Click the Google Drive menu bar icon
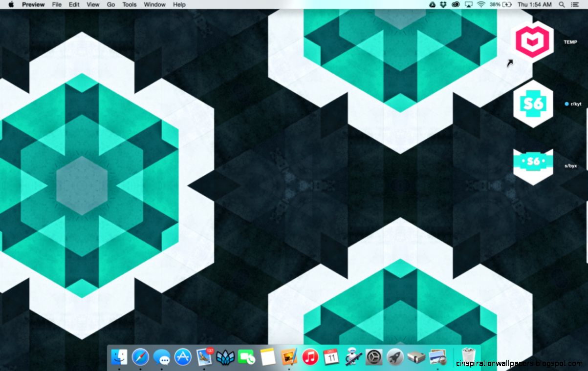Screen dimensions: 588x371 coord(432,4)
